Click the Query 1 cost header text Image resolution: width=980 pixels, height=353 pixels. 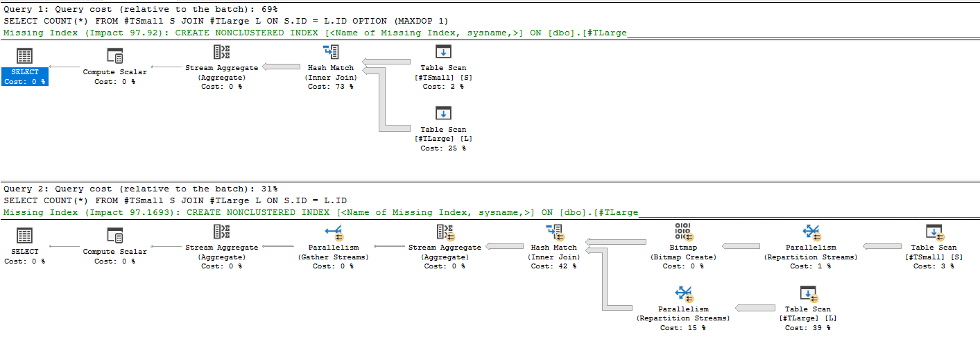tap(141, 10)
